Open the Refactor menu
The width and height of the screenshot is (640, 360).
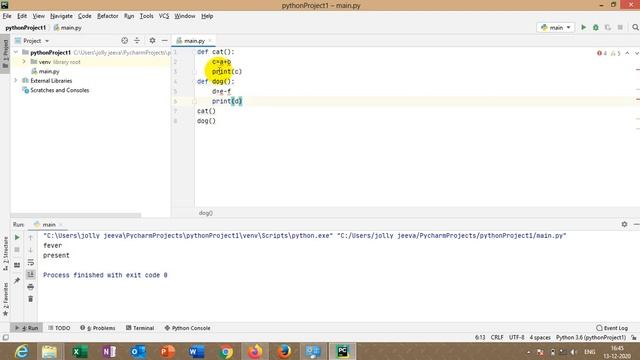pyautogui.click(x=107, y=16)
